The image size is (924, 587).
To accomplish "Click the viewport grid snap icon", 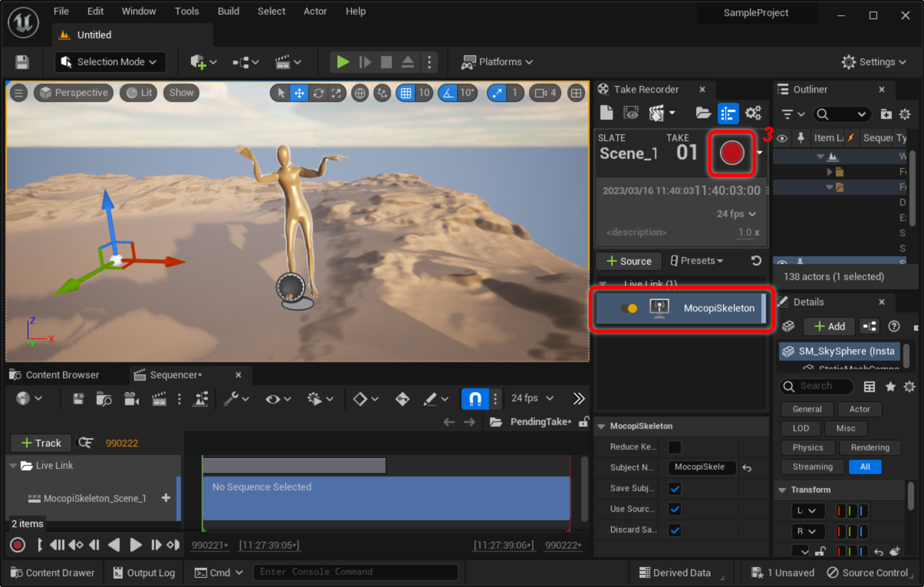I will coord(406,93).
